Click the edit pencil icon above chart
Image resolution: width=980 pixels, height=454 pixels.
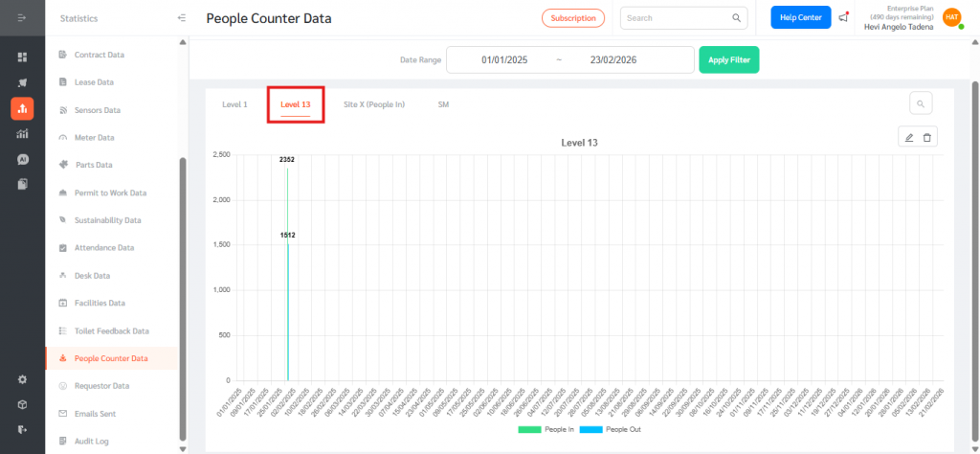pyautogui.click(x=909, y=138)
